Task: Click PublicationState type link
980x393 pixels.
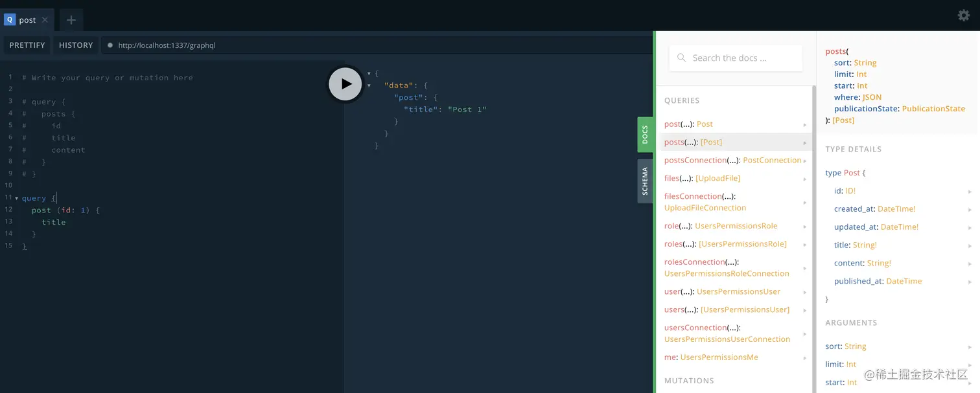Action: click(933, 109)
